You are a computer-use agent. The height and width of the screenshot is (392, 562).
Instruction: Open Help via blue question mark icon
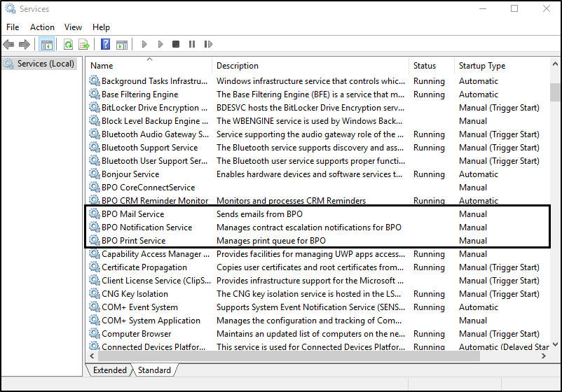(105, 45)
